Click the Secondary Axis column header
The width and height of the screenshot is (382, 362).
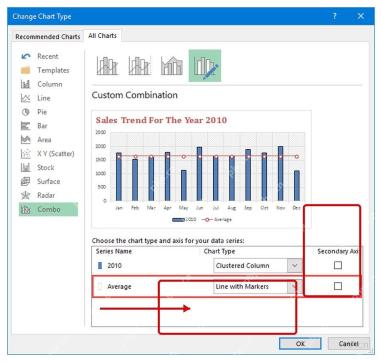pyautogui.click(x=338, y=251)
